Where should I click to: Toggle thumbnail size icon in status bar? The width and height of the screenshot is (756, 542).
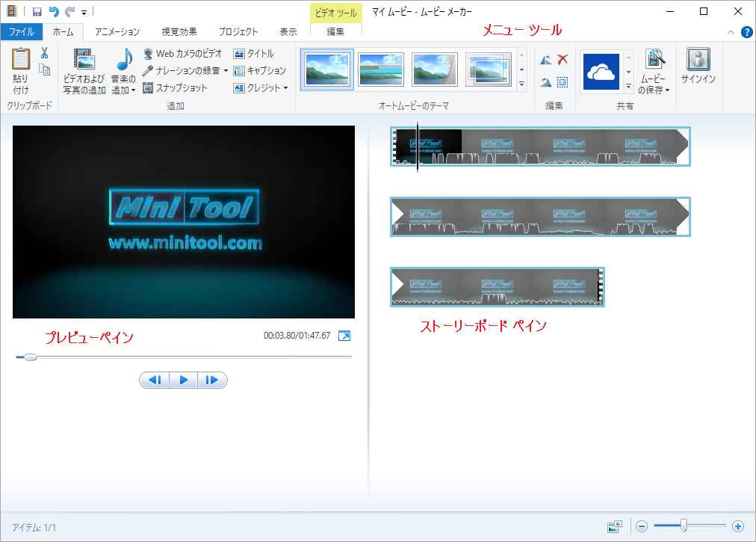615,526
